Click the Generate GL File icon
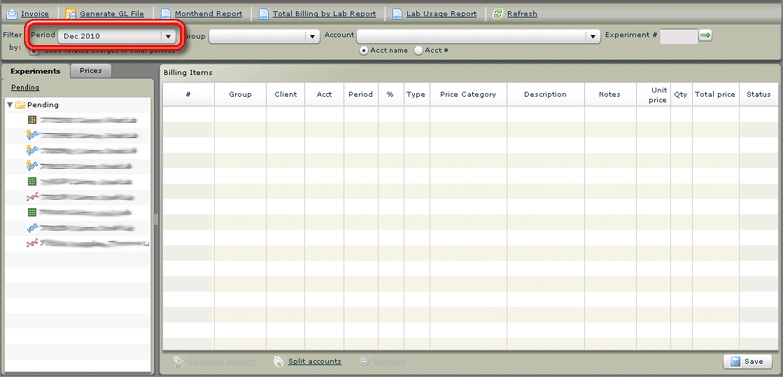783x377 pixels. click(x=70, y=14)
